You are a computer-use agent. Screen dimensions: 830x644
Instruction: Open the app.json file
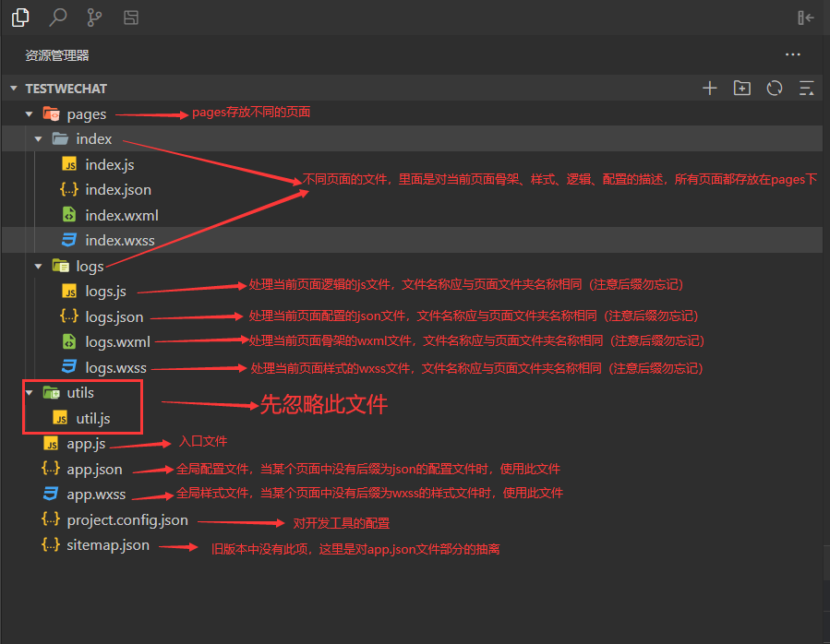point(94,470)
